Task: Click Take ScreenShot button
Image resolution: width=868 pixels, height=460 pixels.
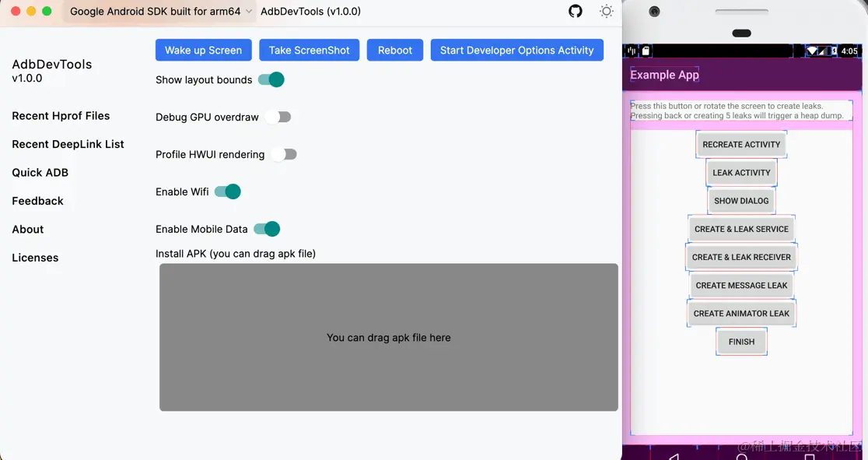Action: tap(309, 50)
